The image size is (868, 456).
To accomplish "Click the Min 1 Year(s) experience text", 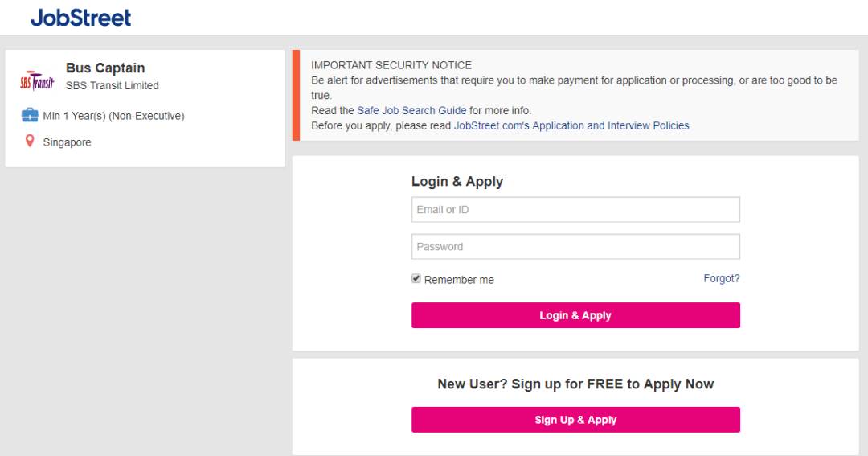I will tap(114, 116).
